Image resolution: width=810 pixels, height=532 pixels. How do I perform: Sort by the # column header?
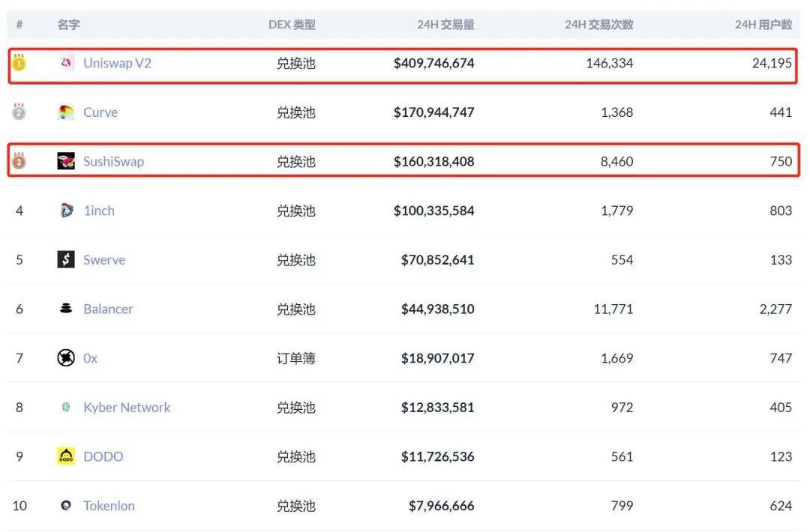click(x=19, y=24)
